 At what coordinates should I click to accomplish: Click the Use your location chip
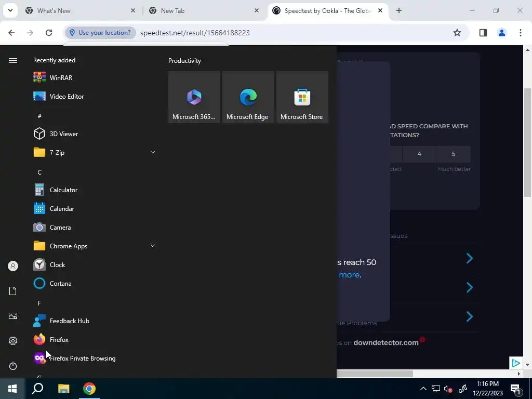point(100,33)
